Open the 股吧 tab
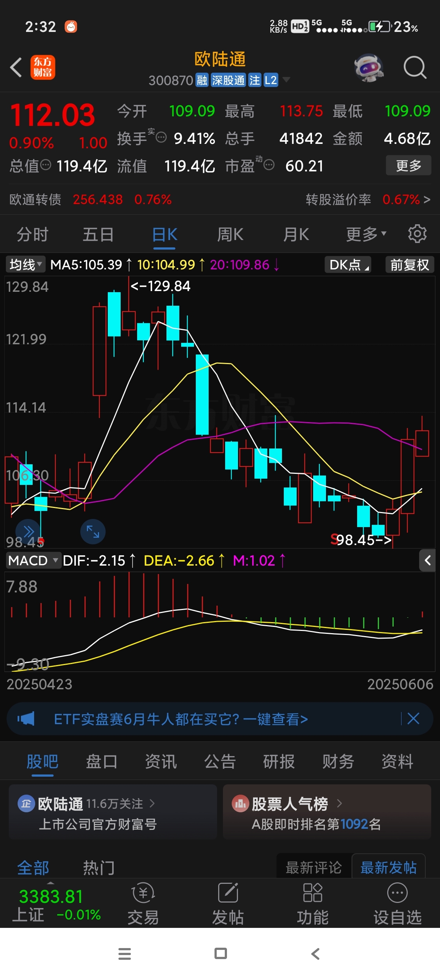 tap(42, 761)
